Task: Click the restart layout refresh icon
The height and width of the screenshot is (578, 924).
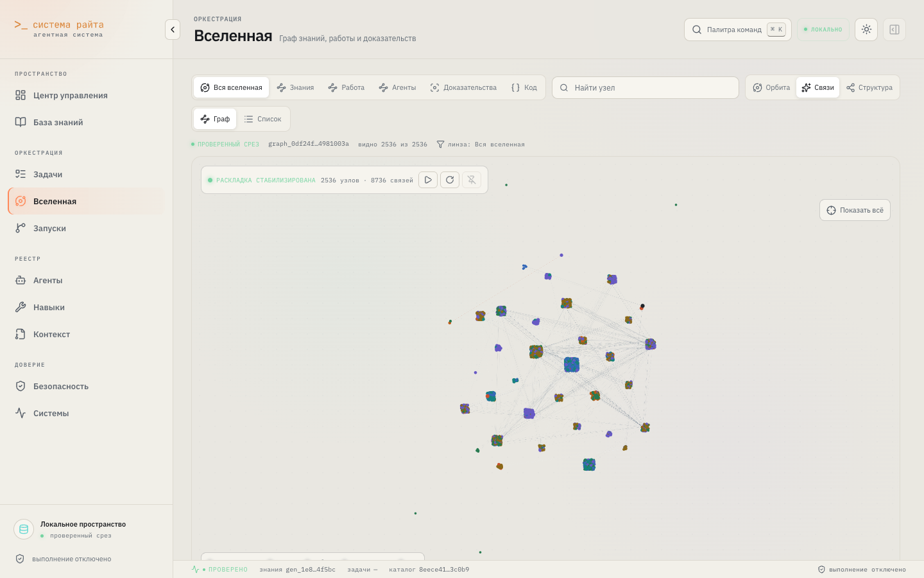Action: tap(450, 180)
